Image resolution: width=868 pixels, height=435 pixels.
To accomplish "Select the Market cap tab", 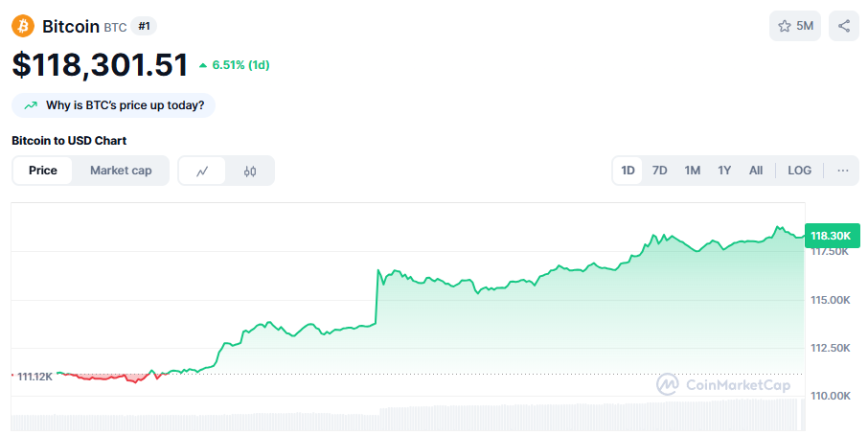I will (121, 171).
